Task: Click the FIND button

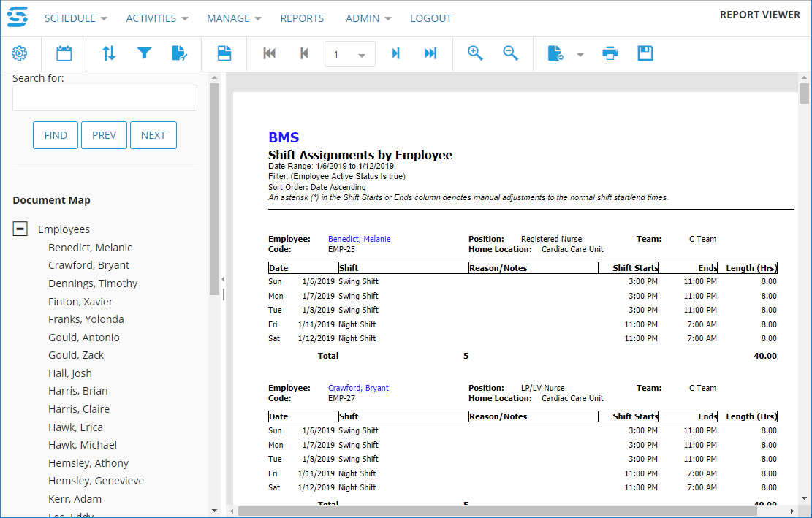Action: (x=56, y=135)
